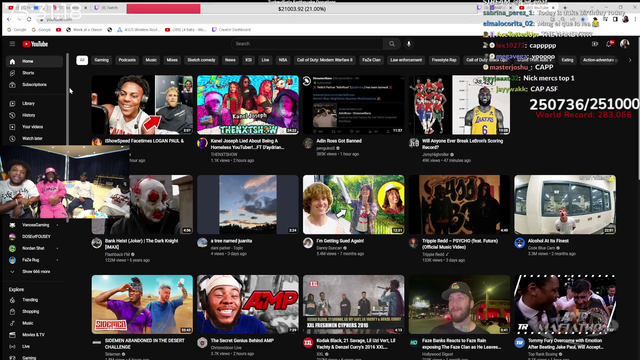Open Trending under Explore

[x=34, y=300]
